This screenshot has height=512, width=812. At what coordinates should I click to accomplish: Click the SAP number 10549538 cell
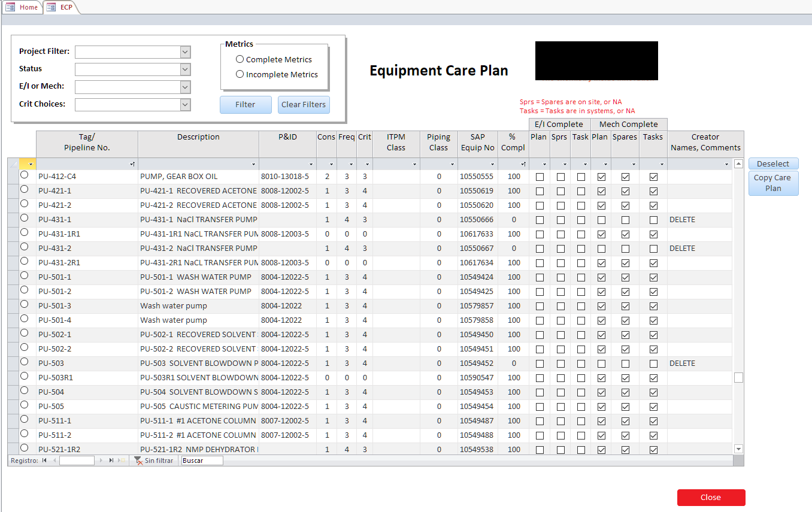click(477, 450)
